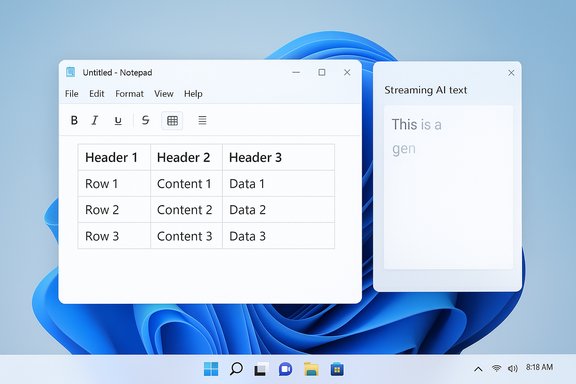576x384 pixels.
Task: Select the Header 1 table cell
Action: (x=114, y=157)
